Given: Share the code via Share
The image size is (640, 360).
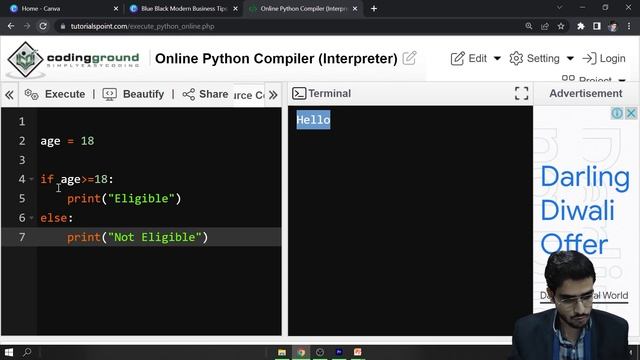Looking at the screenshot, I should 213,94.
